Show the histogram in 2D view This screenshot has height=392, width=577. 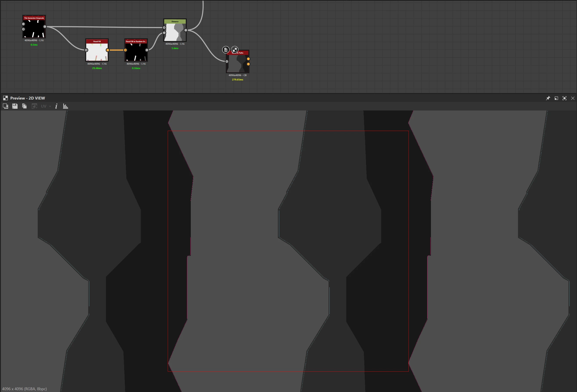click(65, 106)
